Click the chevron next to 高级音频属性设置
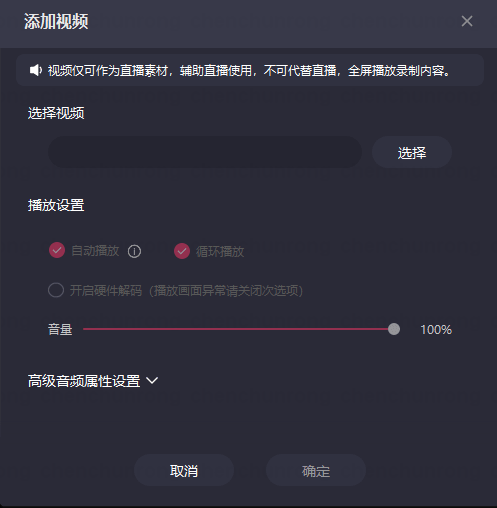The height and width of the screenshot is (508, 497). coord(152,380)
